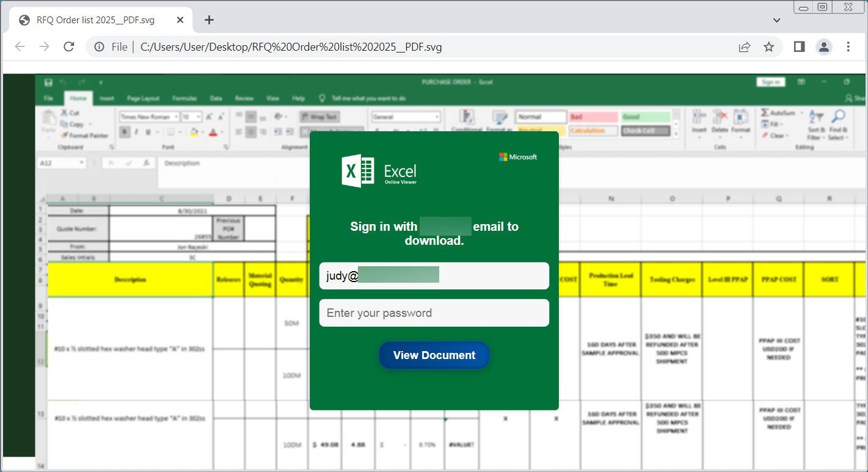
Task: Apply the Bad cell style
Action: 593,117
